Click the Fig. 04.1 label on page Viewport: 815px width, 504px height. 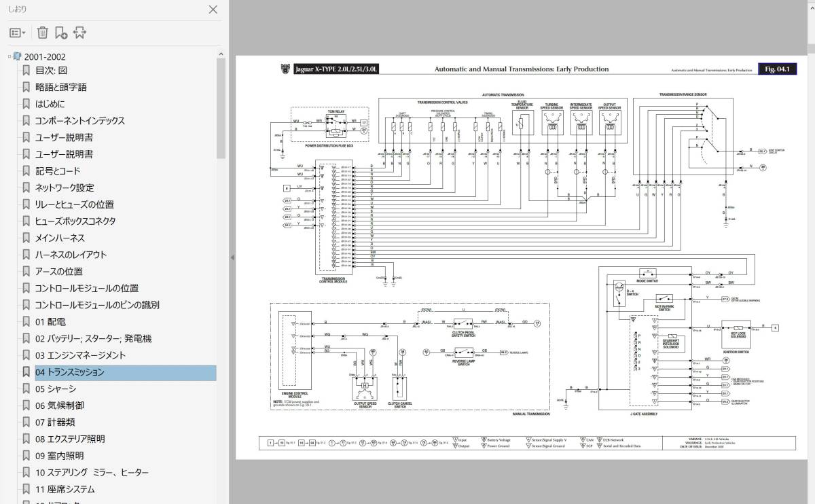[778, 69]
